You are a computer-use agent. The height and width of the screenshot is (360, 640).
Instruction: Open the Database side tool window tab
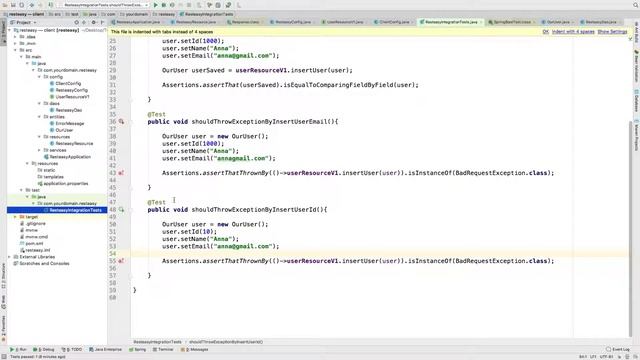coord(636,101)
